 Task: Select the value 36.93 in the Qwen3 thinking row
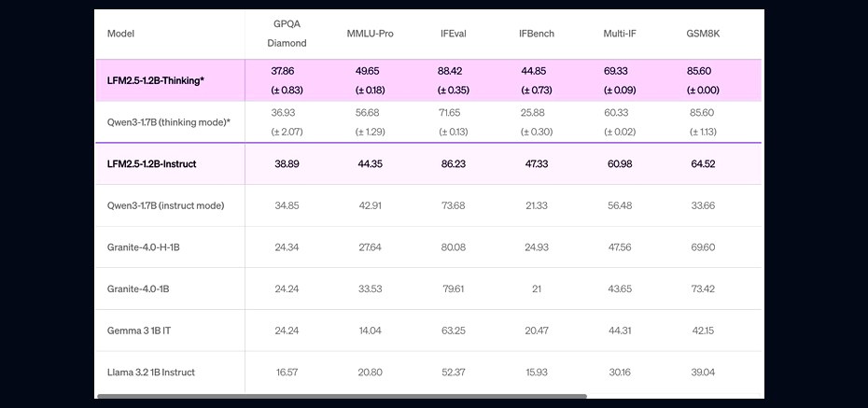283,113
